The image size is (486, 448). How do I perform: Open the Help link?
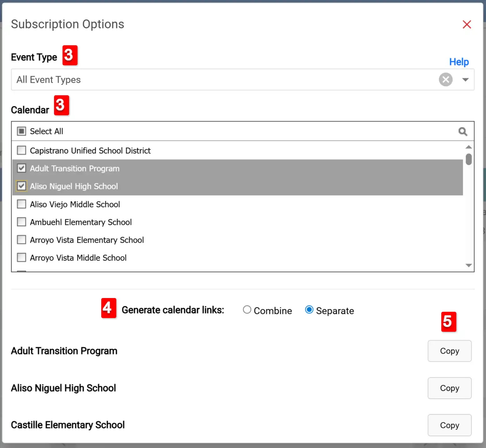[x=459, y=62]
